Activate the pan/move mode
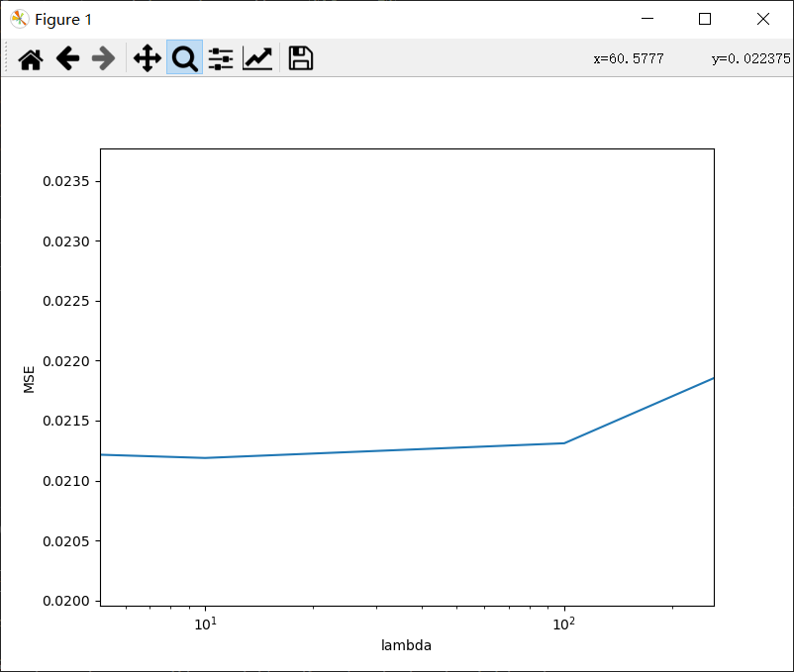This screenshot has height=672, width=794. (147, 58)
